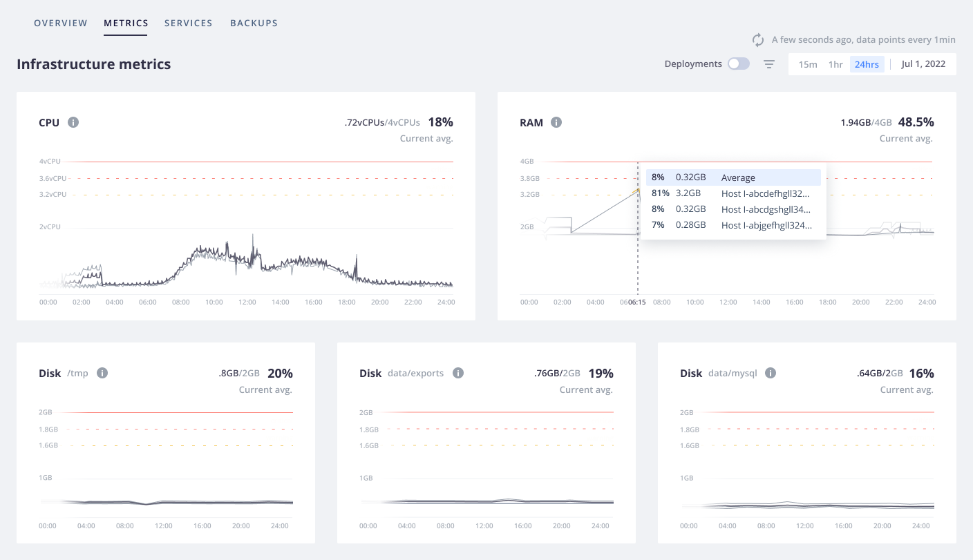The height and width of the screenshot is (560, 973).
Task: Open the Jul 1, 2022 date picker
Action: pos(923,64)
